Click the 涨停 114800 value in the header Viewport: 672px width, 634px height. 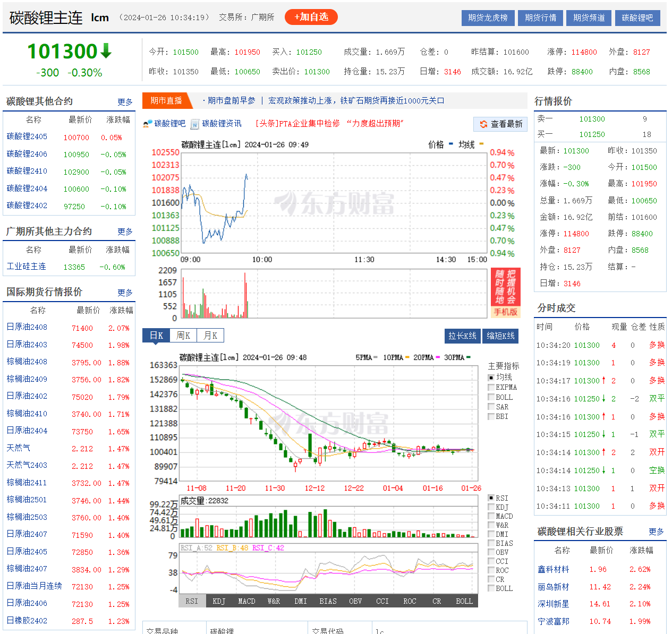point(584,52)
